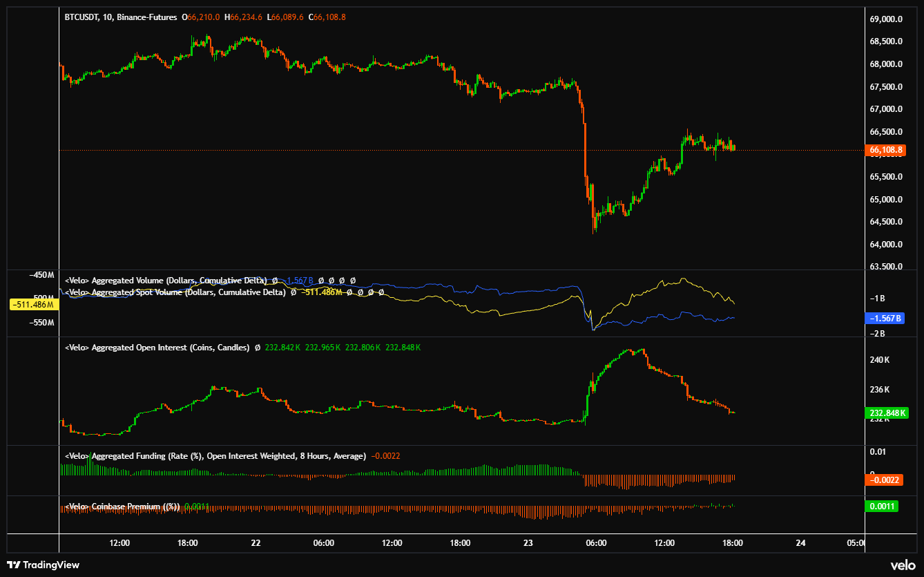Select the Aggregated Funding Rate indicator legend
Viewport: 924px width, 577px height.
(186, 455)
